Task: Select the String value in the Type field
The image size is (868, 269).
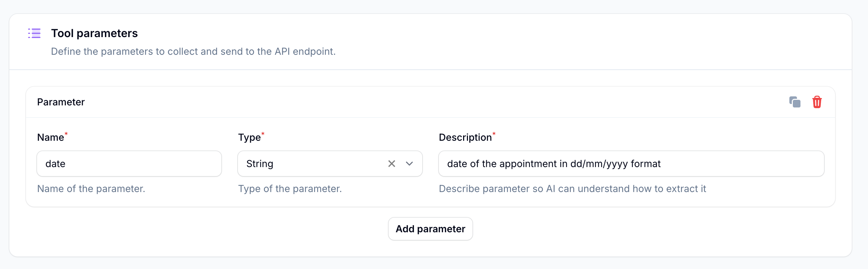Action: tap(259, 163)
